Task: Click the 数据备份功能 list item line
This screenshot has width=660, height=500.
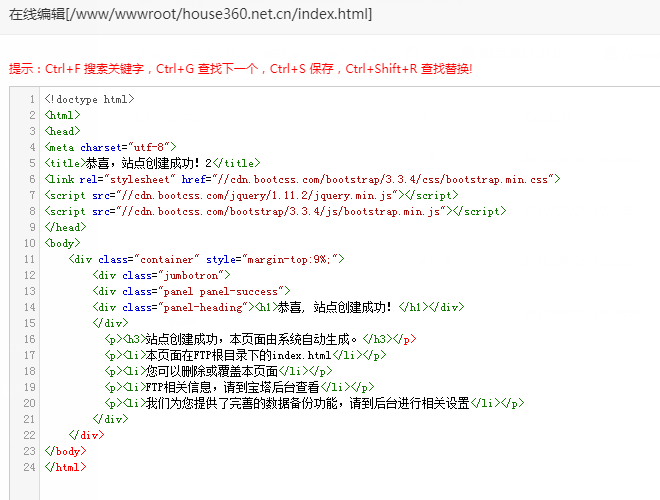Action: [x=314, y=403]
